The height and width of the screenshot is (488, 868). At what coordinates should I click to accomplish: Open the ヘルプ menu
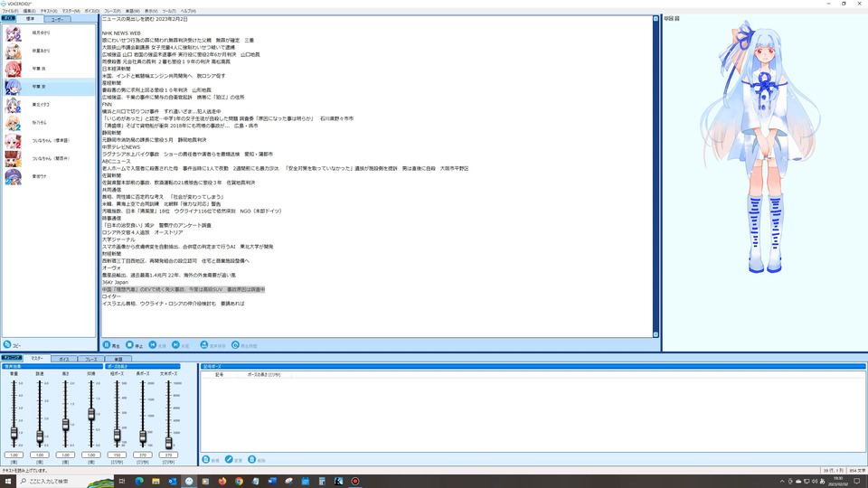(188, 11)
